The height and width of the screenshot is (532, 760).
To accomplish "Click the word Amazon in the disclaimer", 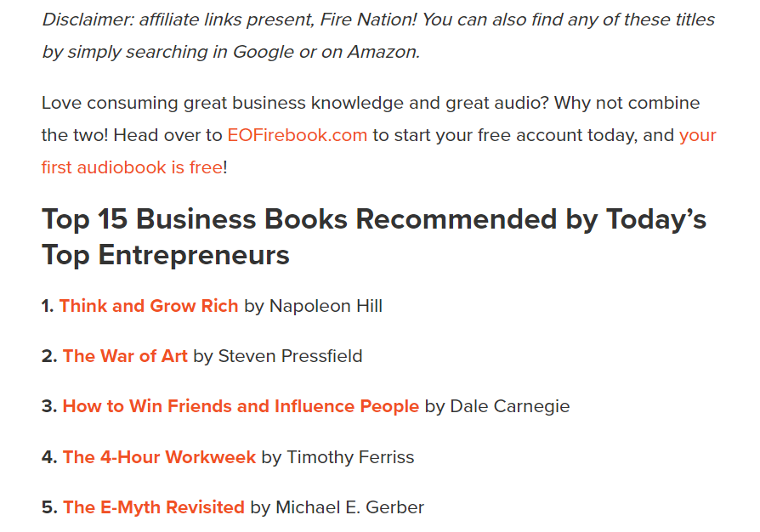I will click(384, 52).
